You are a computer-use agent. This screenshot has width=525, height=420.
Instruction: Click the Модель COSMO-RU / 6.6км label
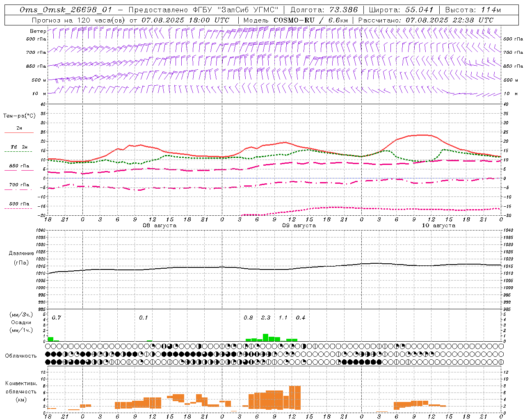296,20
